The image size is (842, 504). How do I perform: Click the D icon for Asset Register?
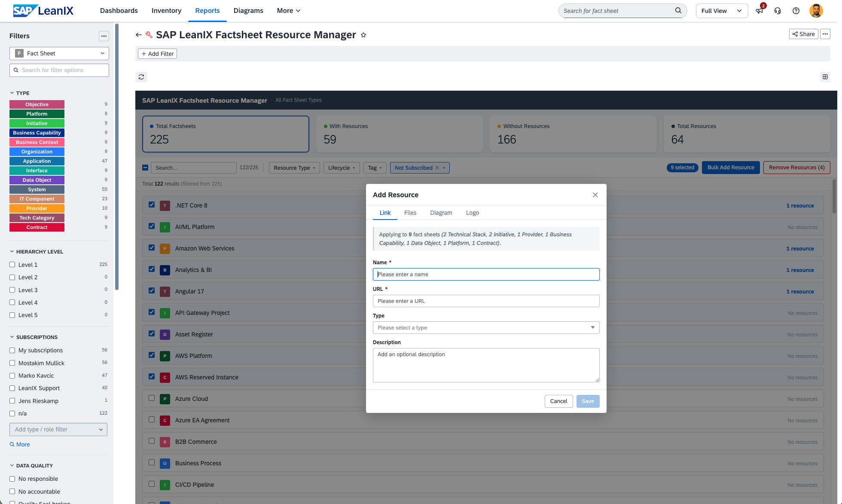click(165, 334)
